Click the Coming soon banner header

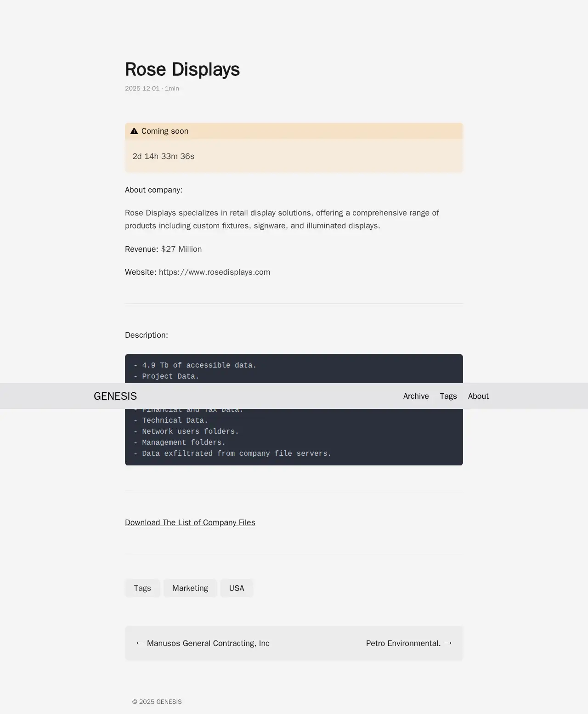294,131
